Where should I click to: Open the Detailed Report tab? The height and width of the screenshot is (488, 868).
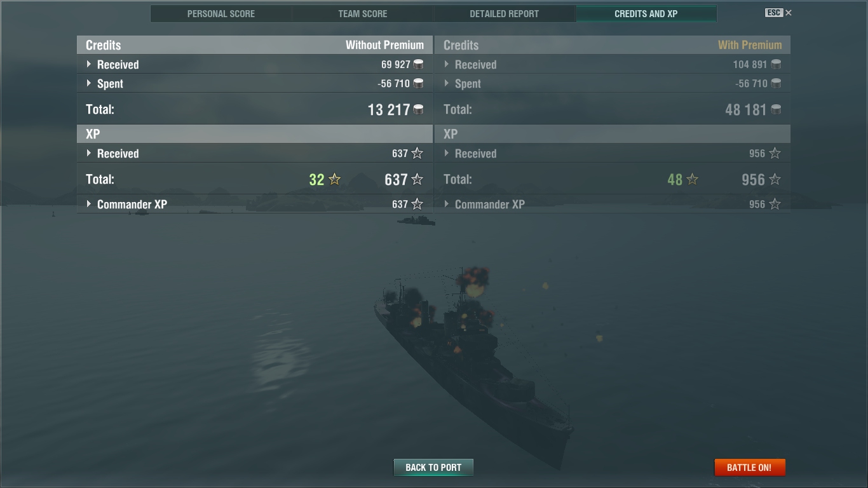click(x=505, y=14)
